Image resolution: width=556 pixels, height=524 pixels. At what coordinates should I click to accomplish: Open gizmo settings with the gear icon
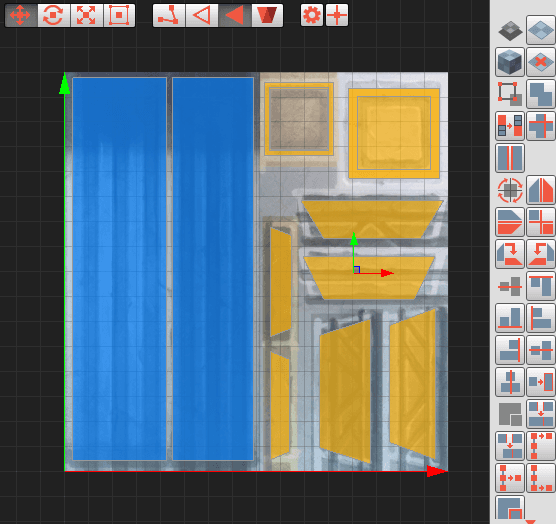pos(312,15)
